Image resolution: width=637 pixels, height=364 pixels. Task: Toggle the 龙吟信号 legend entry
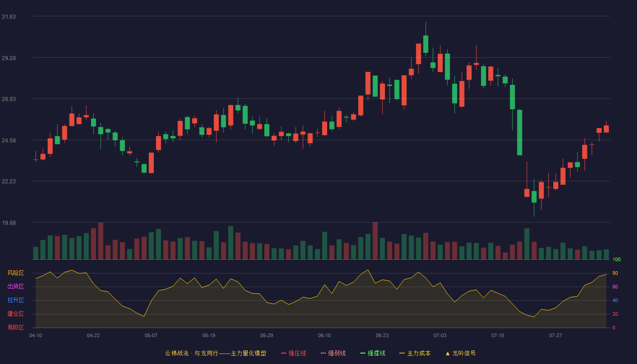click(x=460, y=353)
